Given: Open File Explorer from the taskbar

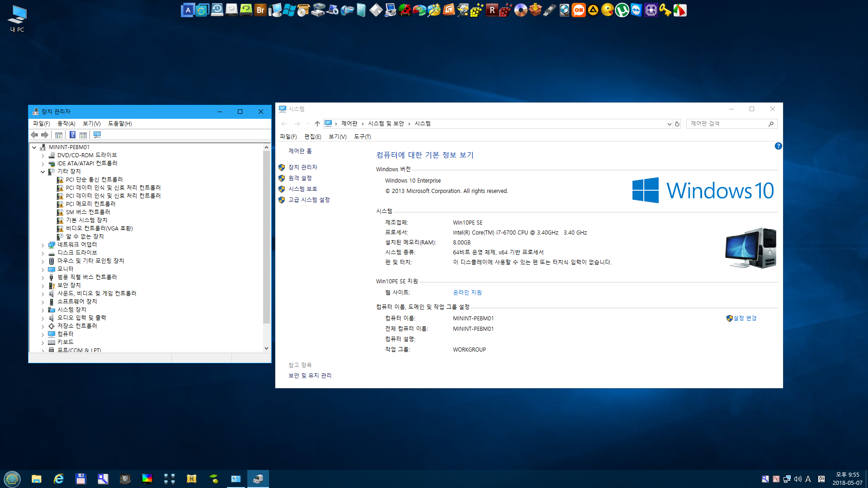Looking at the screenshot, I should [37, 479].
